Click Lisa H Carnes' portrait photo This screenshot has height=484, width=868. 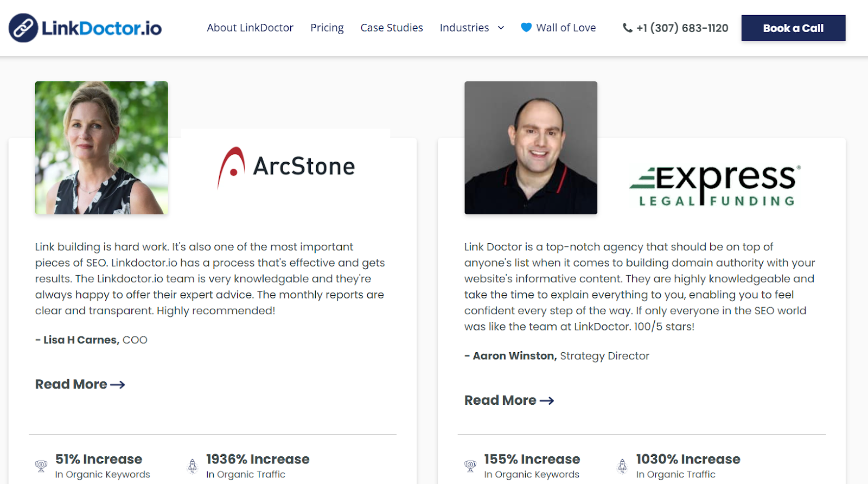[x=101, y=148]
